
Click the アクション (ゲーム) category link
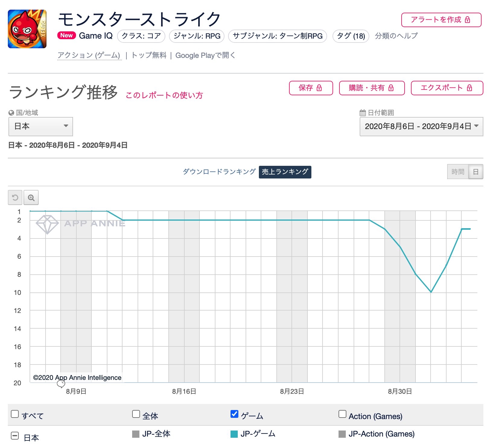pos(89,55)
